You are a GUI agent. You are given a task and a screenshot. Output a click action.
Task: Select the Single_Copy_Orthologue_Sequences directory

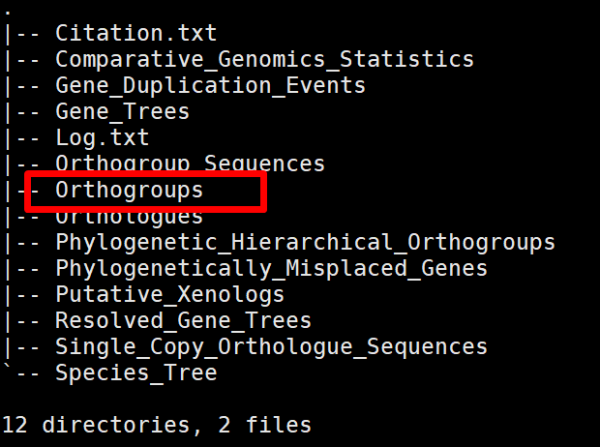pyautogui.click(x=271, y=347)
